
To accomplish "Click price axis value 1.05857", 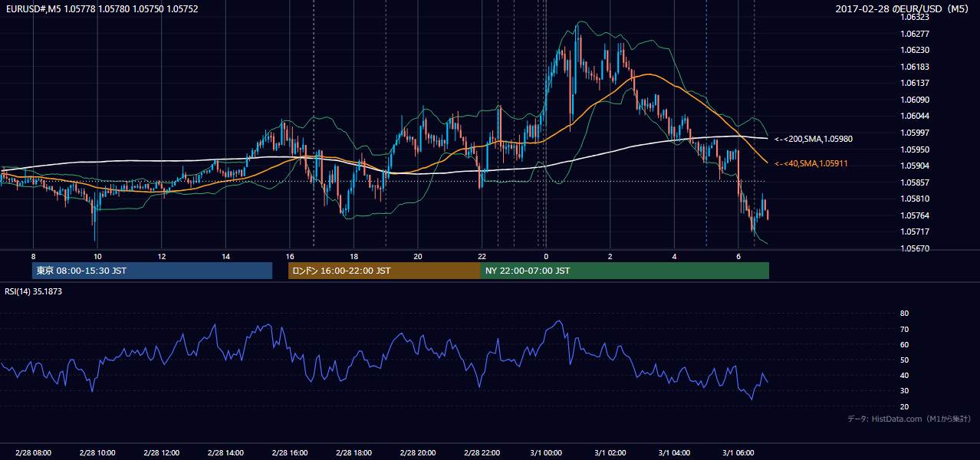I will click(x=915, y=182).
